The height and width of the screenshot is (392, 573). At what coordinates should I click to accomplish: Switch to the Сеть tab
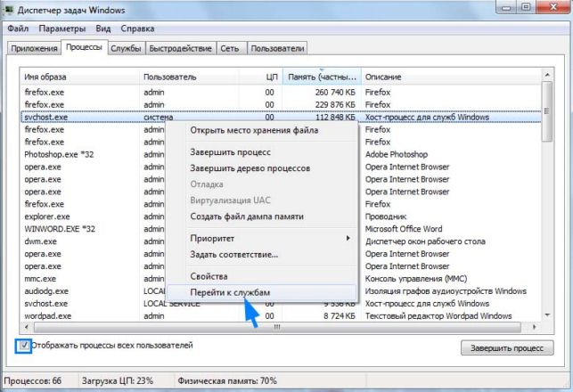click(x=230, y=49)
